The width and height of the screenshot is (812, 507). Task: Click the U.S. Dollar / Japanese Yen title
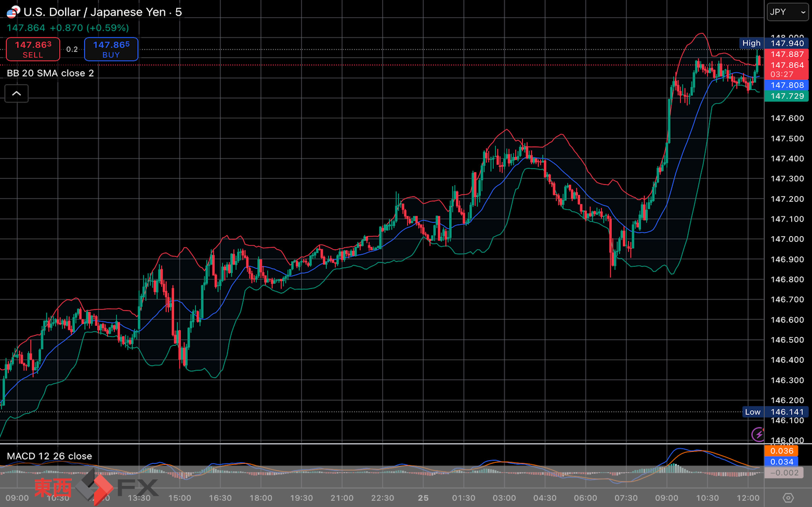pos(102,12)
